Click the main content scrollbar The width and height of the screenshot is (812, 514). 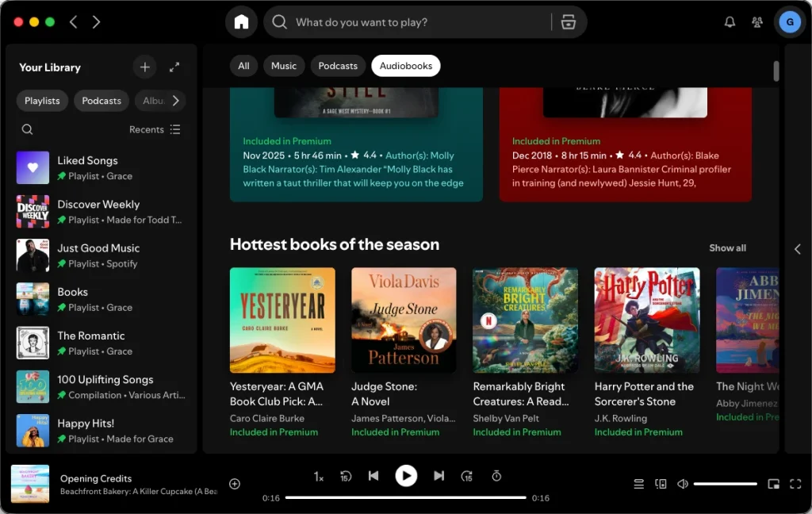click(x=776, y=71)
